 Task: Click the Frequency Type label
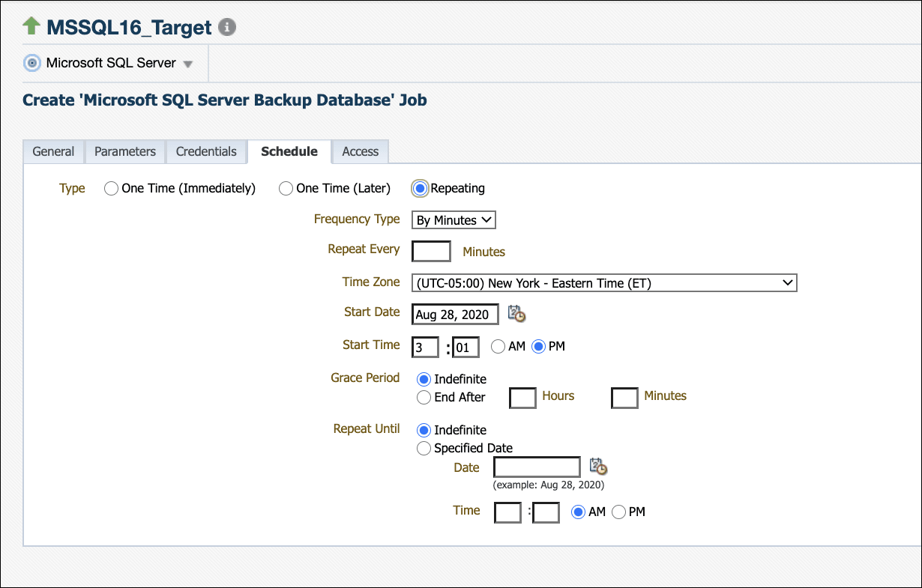(357, 219)
